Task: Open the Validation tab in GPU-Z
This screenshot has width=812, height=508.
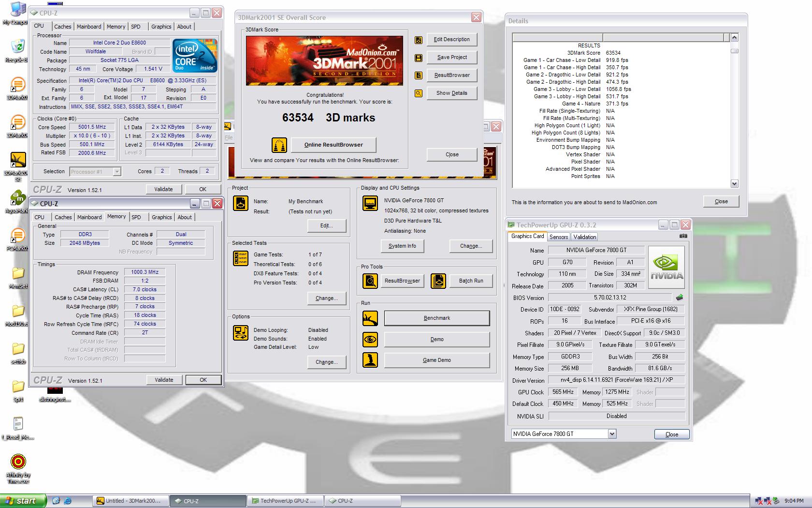Action: [585, 237]
